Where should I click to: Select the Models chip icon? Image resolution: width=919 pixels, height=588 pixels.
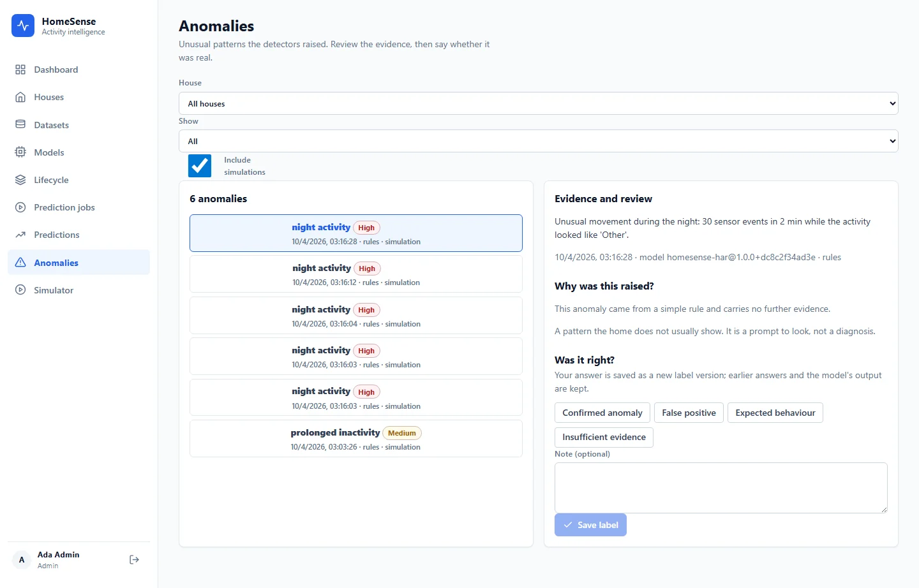click(x=20, y=152)
